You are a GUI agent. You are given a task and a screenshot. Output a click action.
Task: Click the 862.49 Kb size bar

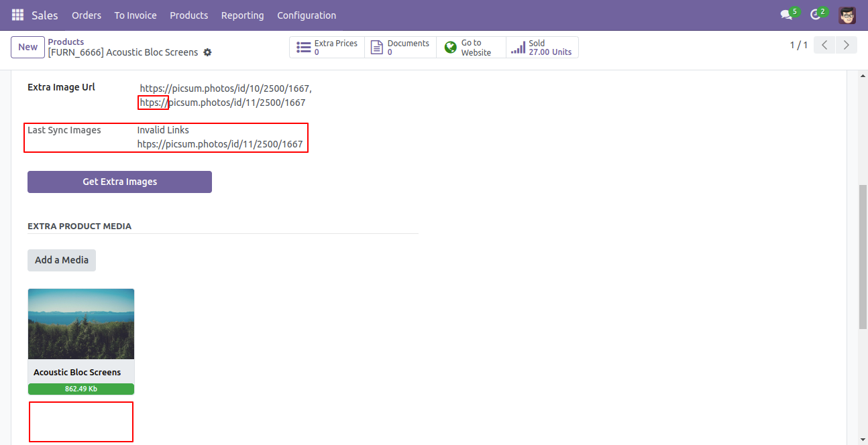pyautogui.click(x=81, y=389)
